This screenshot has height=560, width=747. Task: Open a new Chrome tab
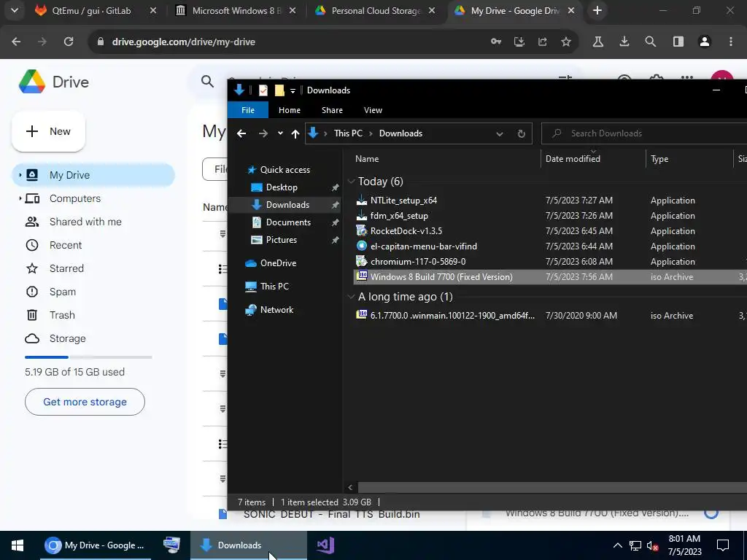[x=597, y=10]
